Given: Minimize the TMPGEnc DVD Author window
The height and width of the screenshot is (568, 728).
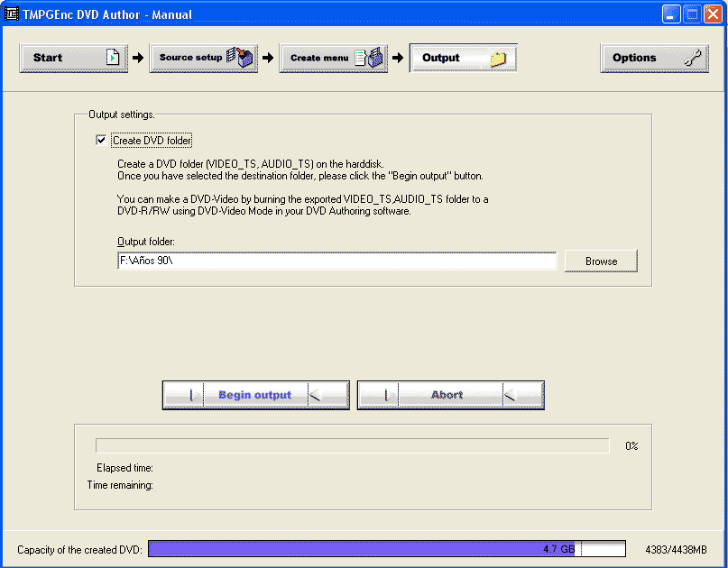Looking at the screenshot, I should [670, 14].
